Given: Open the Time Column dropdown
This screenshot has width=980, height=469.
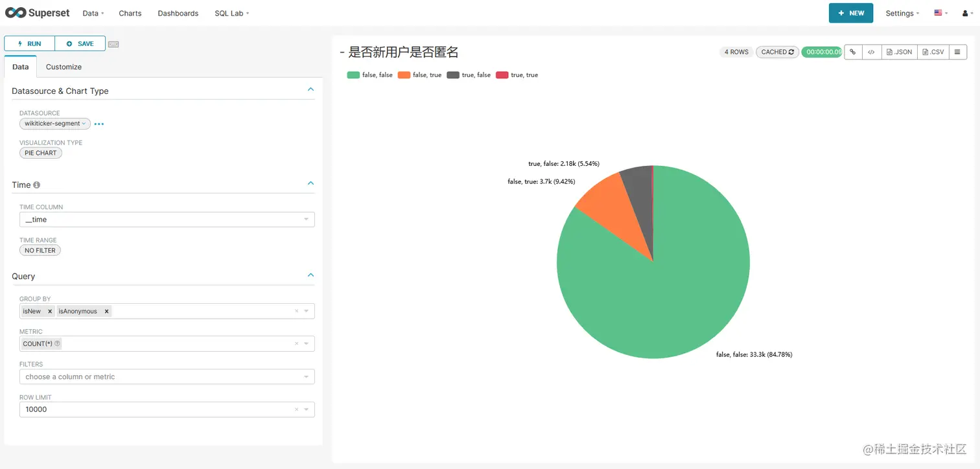Looking at the screenshot, I should (167, 220).
